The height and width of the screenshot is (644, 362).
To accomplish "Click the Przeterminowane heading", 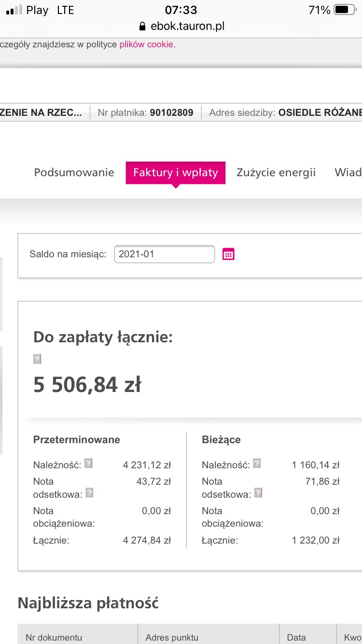I will point(77,440).
